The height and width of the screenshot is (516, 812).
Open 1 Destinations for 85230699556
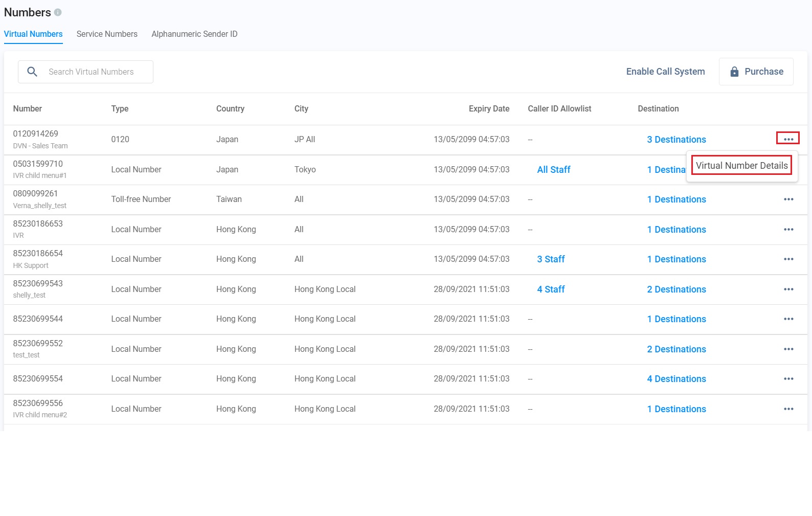(x=676, y=409)
